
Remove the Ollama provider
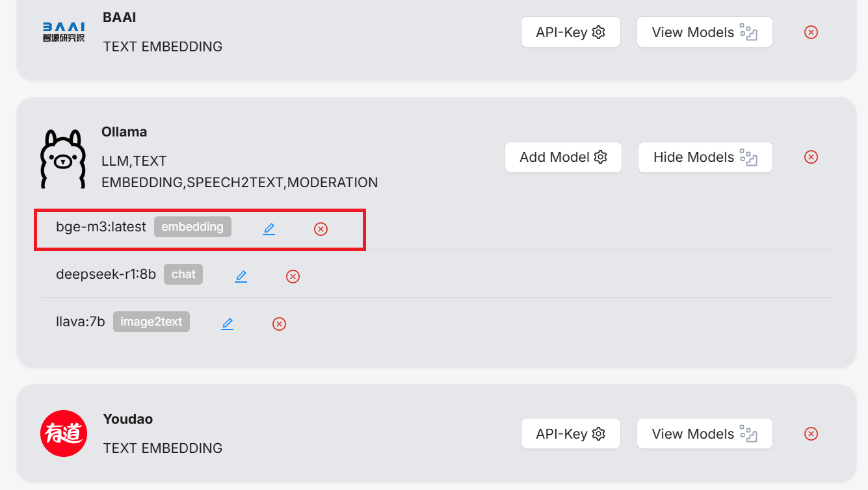(x=811, y=157)
